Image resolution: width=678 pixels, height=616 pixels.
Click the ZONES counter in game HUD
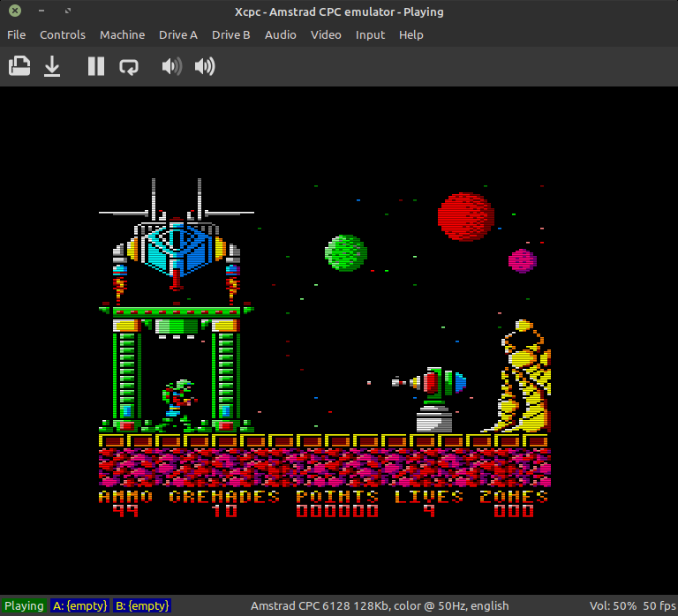click(x=514, y=503)
